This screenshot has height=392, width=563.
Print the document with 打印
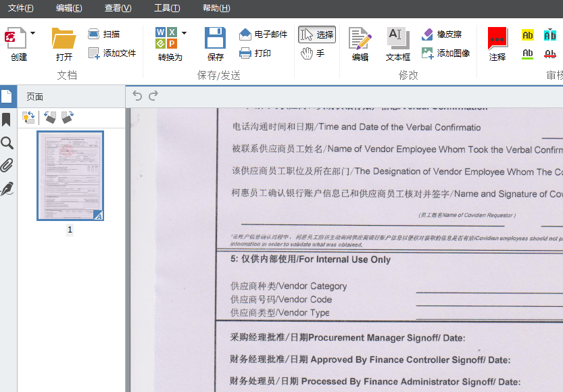pyautogui.click(x=260, y=53)
